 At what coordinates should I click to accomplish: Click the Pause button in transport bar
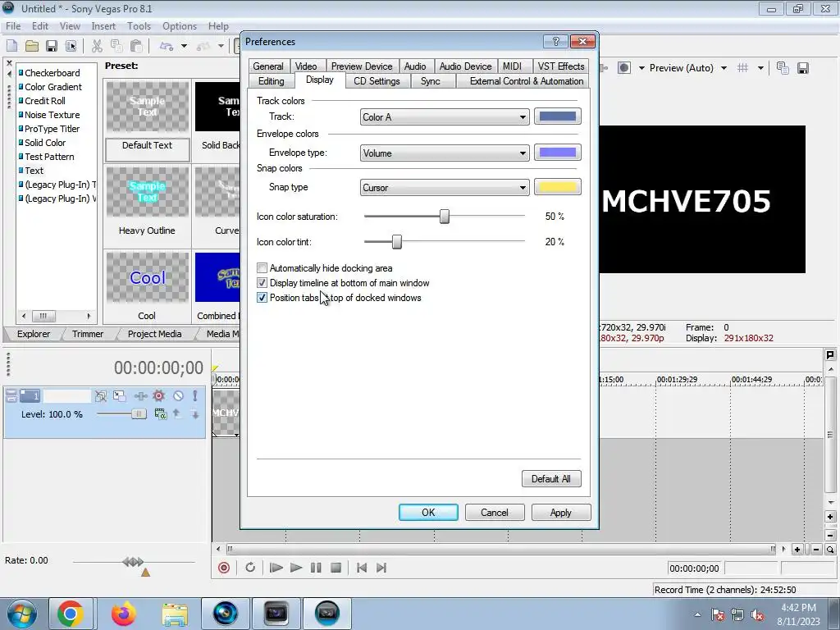(316, 568)
